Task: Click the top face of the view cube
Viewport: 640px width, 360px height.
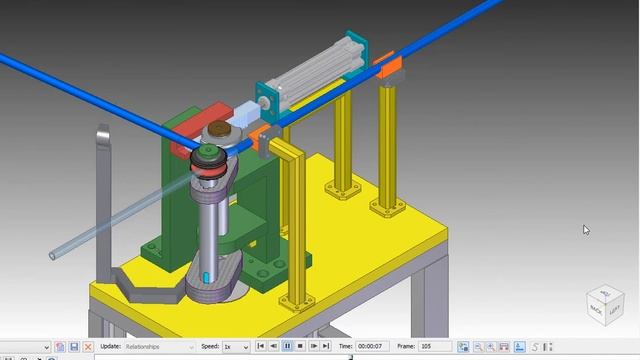Action: click(x=605, y=293)
